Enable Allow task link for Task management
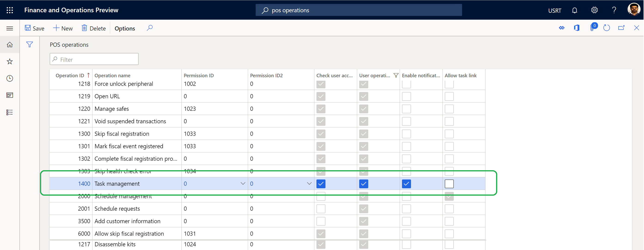Image resolution: width=644 pixels, height=250 pixels. 449,184
